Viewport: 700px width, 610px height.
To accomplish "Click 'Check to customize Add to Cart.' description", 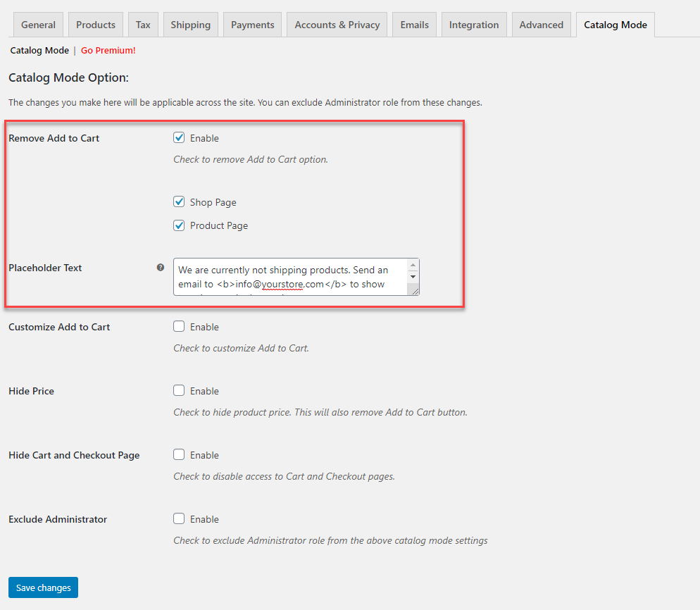I will click(x=241, y=348).
